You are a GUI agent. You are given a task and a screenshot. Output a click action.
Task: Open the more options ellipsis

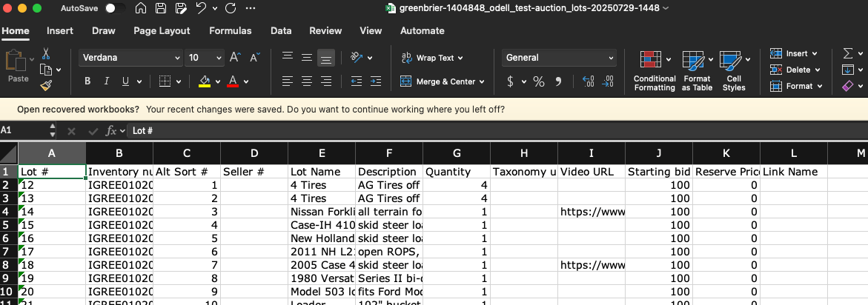251,8
